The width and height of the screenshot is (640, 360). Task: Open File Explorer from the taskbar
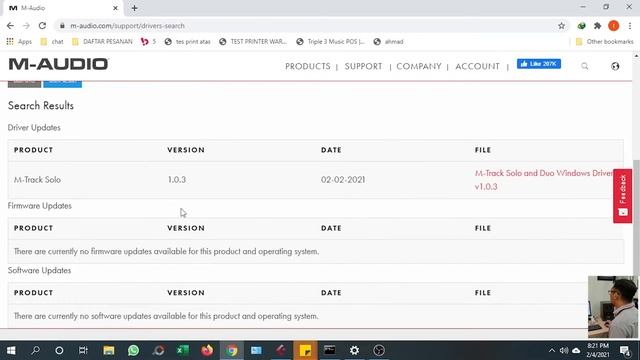[x=109, y=350]
